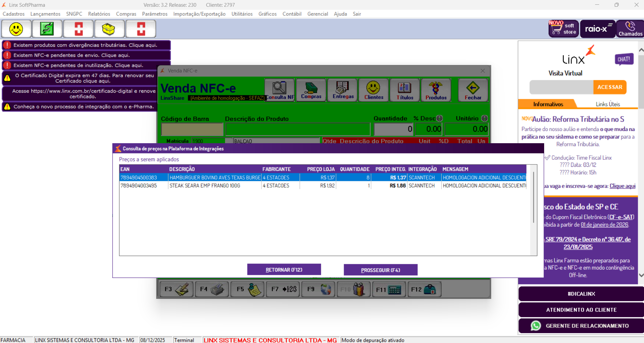Click the Unitário info icon
This screenshot has width=644, height=343.
click(484, 118)
